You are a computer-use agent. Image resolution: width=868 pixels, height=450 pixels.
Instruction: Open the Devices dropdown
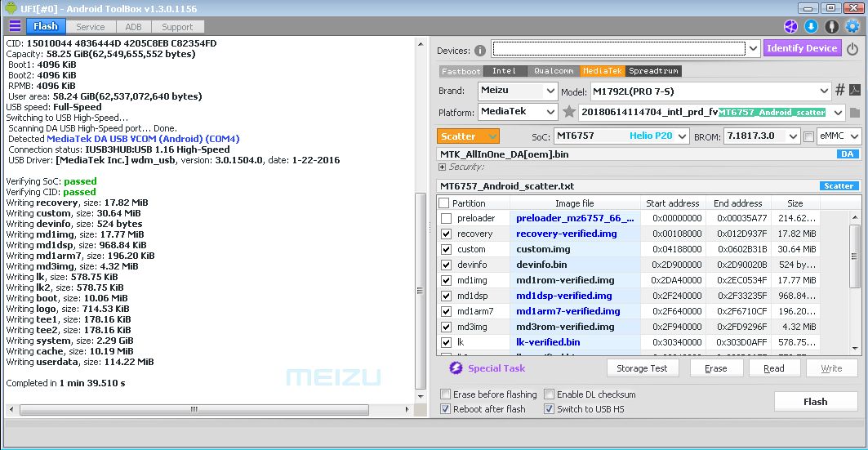(753, 49)
